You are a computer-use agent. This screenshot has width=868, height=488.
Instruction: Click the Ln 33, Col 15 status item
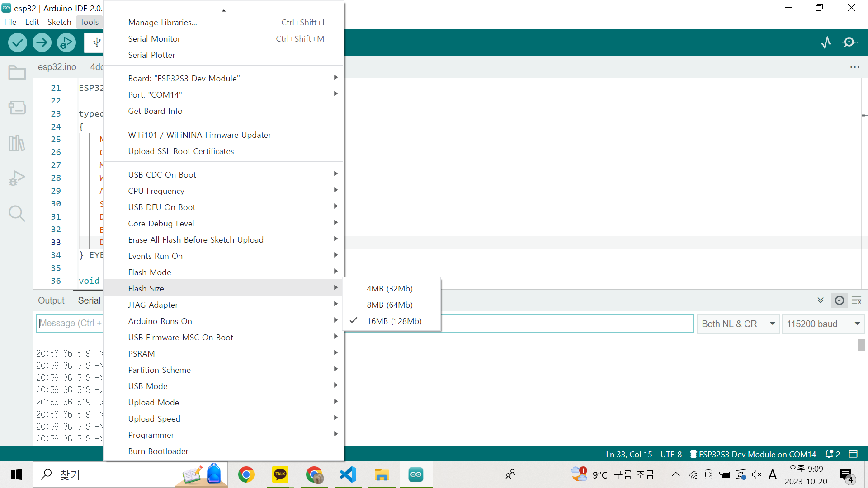[x=629, y=454]
